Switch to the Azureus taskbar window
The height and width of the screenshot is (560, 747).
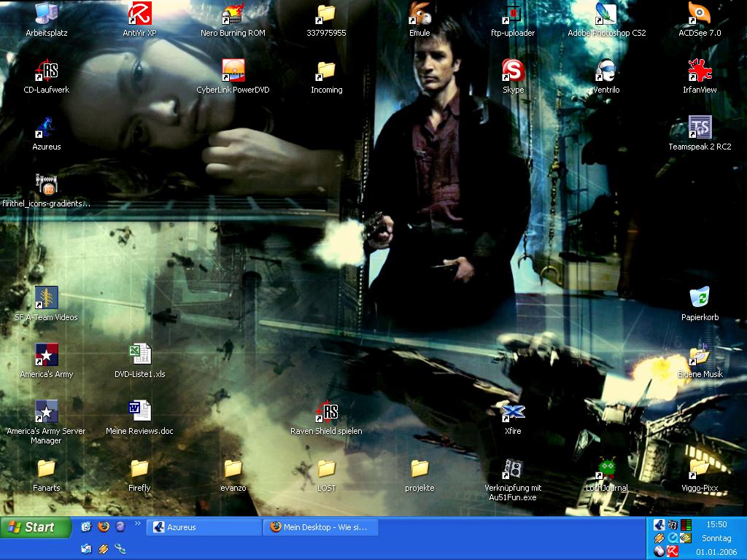204,527
